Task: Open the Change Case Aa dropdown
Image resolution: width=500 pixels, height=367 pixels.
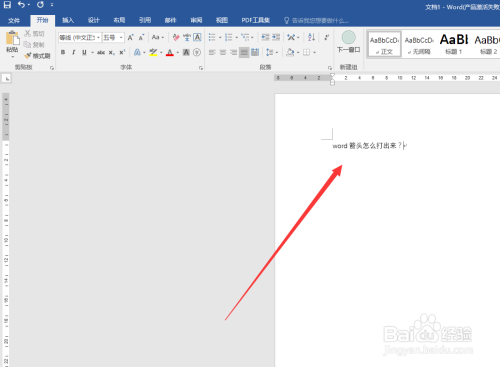Action: point(158,37)
